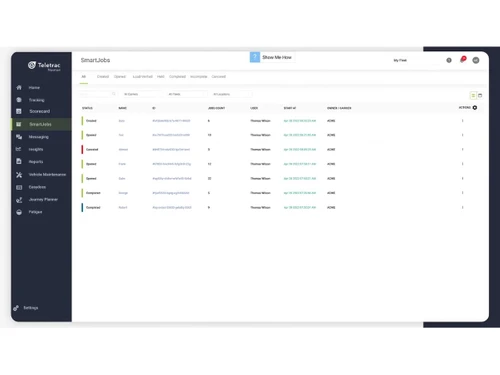500x375 pixels.
Task: Click the name George in the table
Action: 123,193
